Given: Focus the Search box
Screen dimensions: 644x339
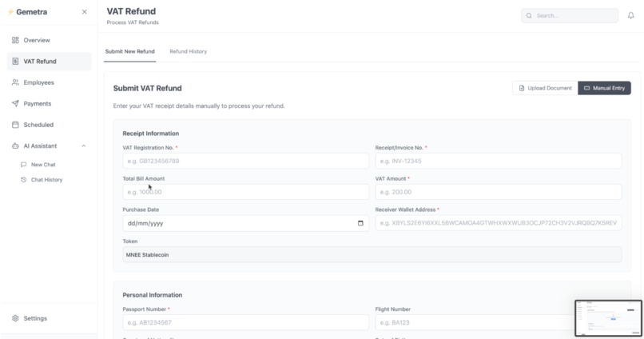Looking at the screenshot, I should click(569, 16).
